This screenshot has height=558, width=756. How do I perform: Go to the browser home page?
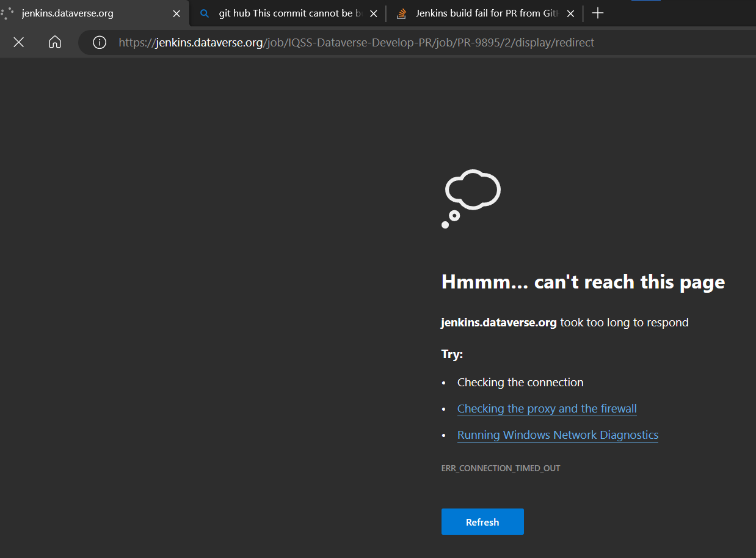55,42
